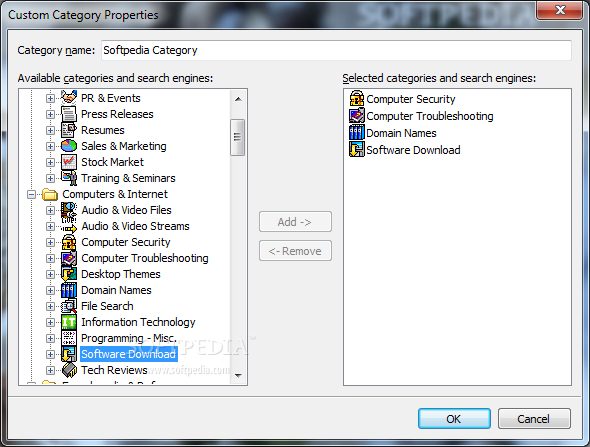Select Software Download in the selected list

pos(413,150)
